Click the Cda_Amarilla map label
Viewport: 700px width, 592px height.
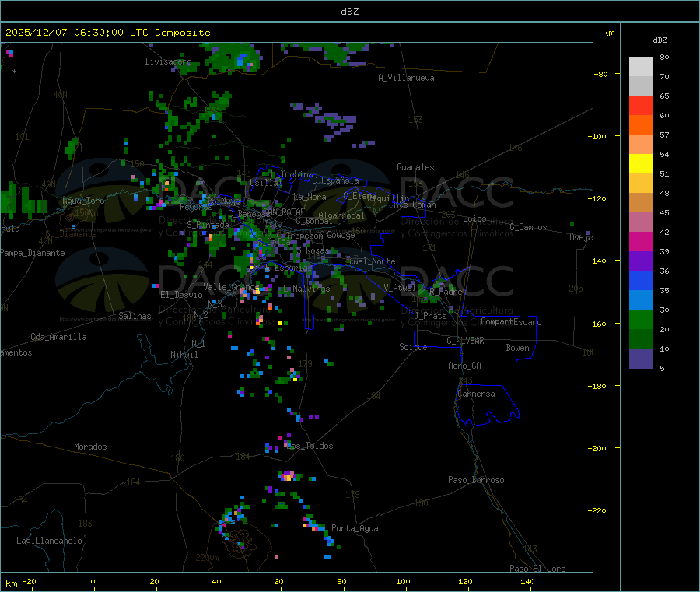click(x=58, y=337)
